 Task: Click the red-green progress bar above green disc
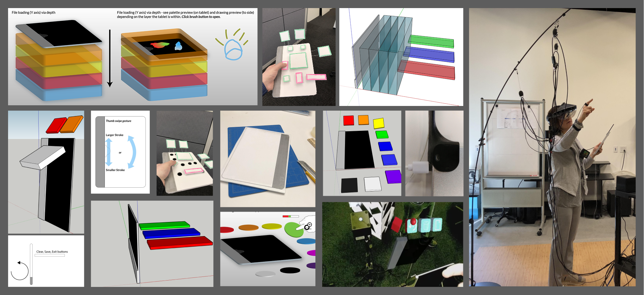291,216
